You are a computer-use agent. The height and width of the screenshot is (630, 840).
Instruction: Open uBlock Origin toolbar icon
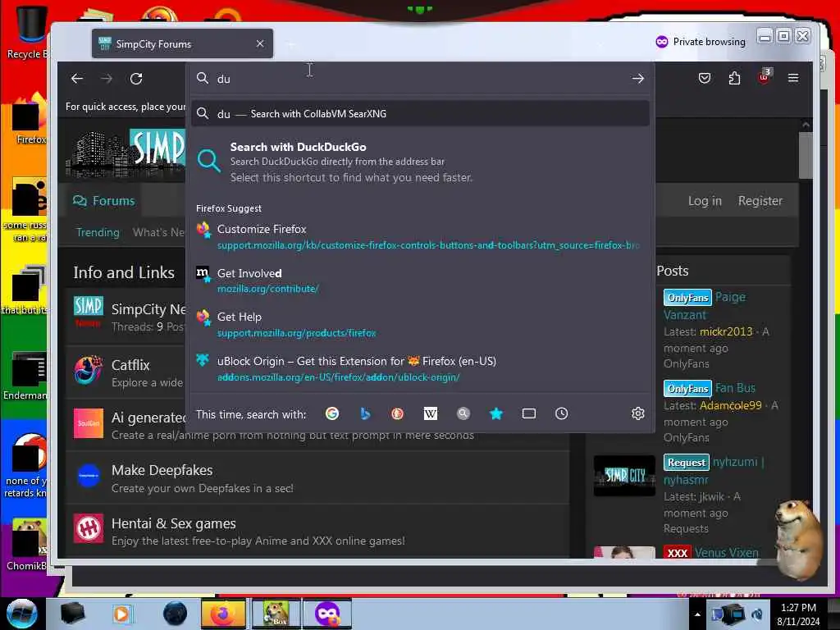coord(764,76)
